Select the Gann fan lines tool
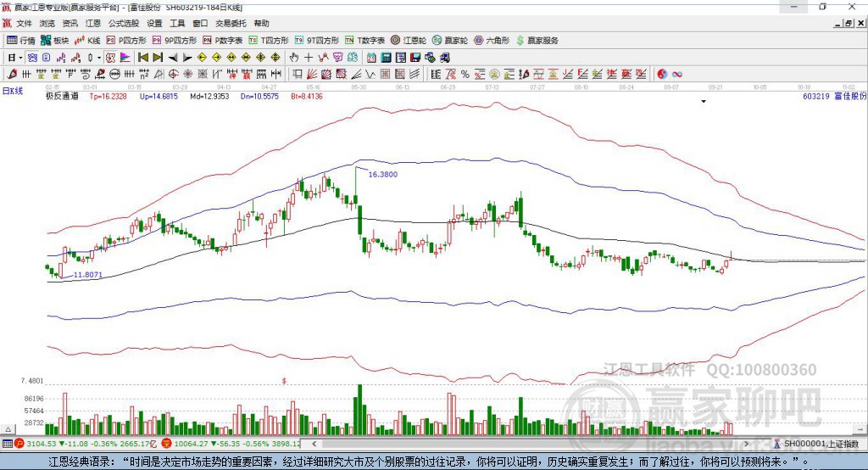Screen dimensions: 868x470 click(x=312, y=75)
